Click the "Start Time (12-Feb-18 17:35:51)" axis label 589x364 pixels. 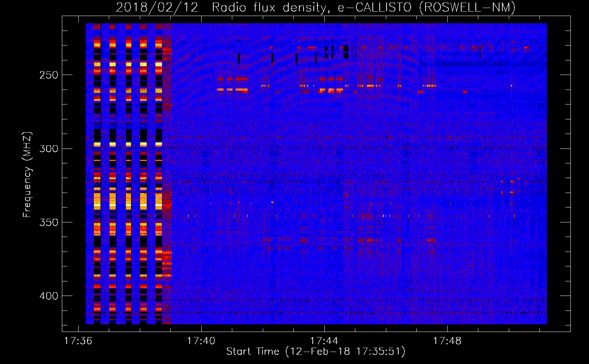tap(316, 352)
